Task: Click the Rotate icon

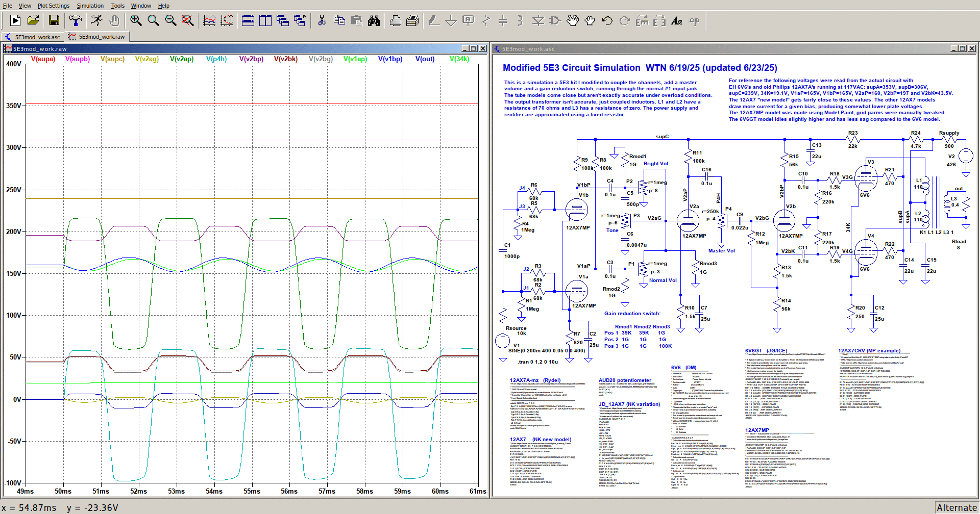Action: coord(642,20)
